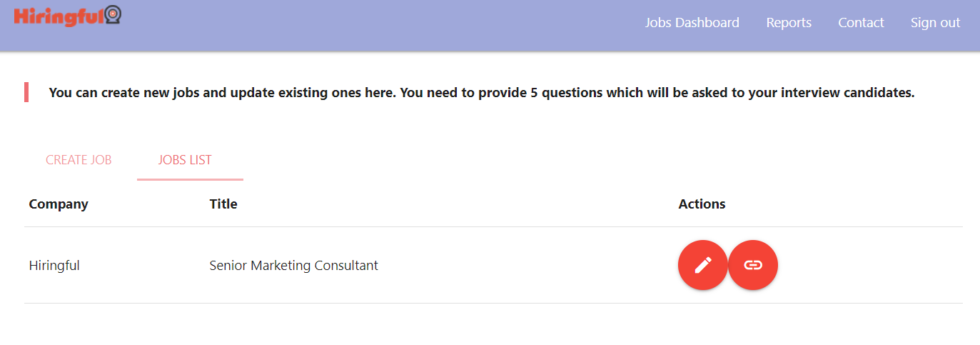Click the Title column header
980x345 pixels.
[223, 204]
